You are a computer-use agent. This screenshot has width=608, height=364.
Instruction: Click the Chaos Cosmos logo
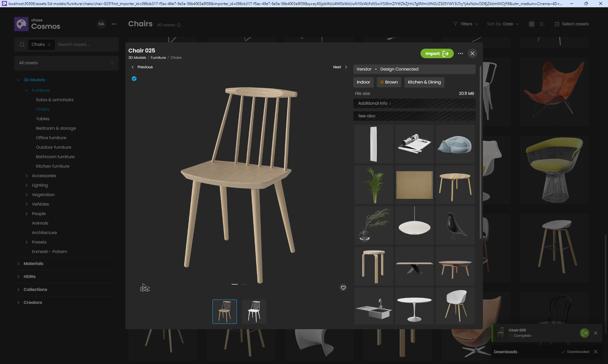[22, 24]
